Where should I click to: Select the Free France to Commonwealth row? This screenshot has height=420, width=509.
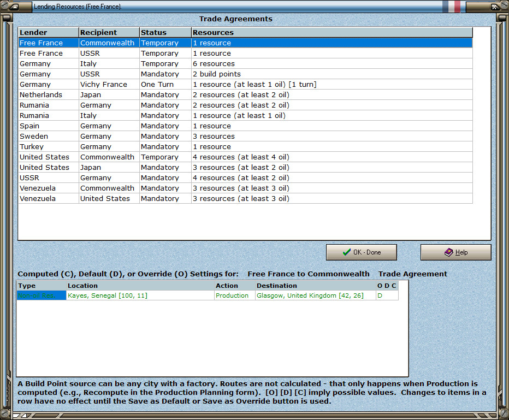point(245,43)
